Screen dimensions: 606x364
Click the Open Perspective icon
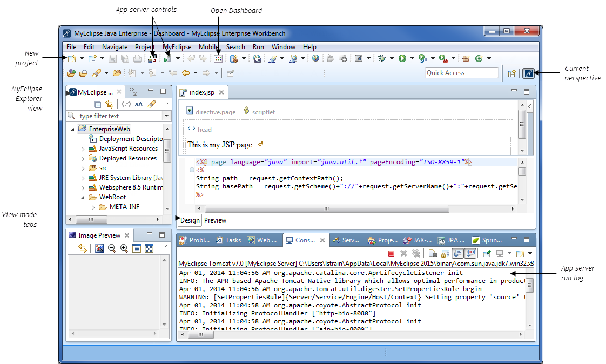(x=511, y=73)
